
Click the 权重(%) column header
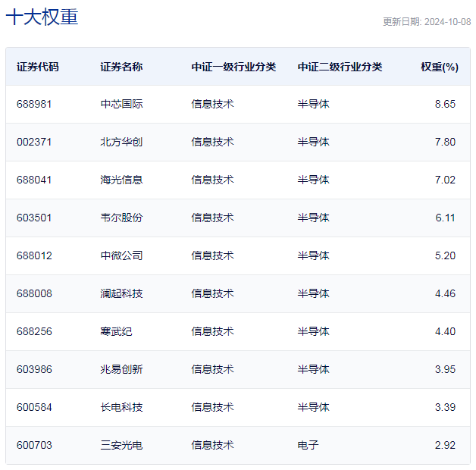(440, 67)
